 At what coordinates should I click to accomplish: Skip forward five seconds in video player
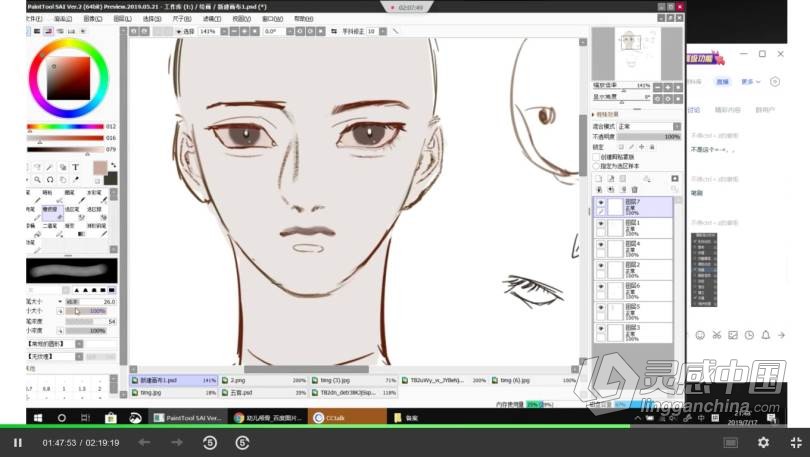coord(242,443)
